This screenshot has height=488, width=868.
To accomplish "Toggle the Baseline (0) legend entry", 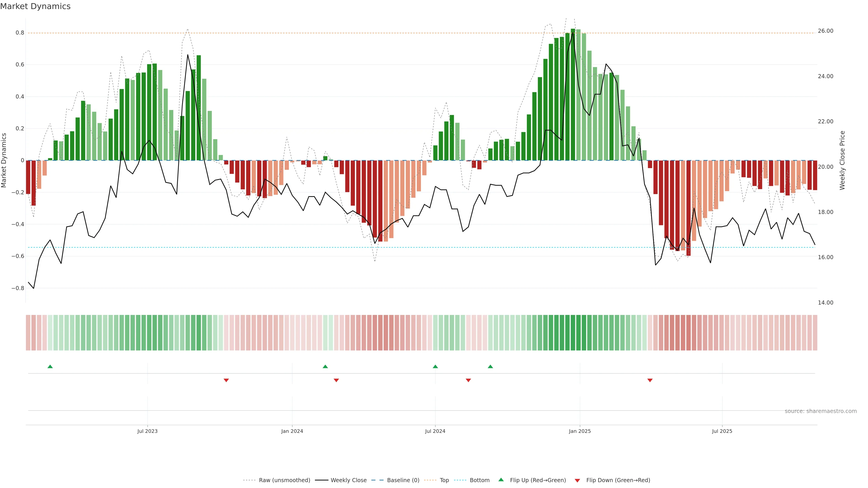I will (403, 480).
